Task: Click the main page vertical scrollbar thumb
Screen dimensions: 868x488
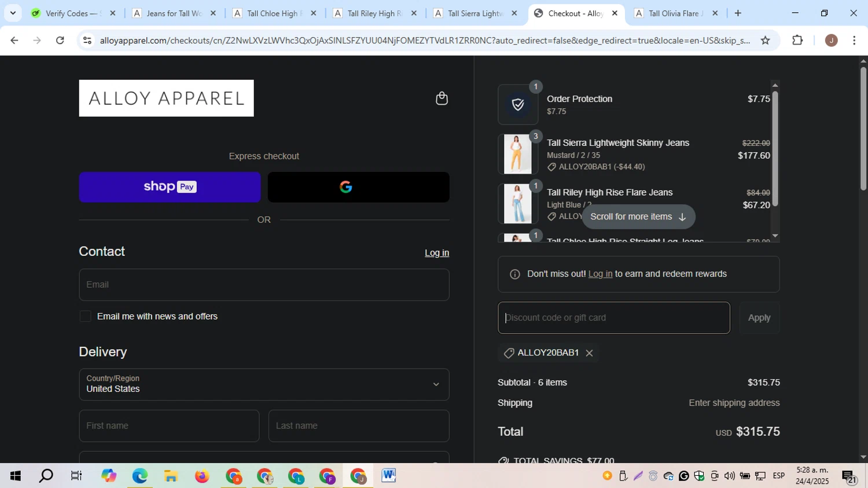Action: tap(863, 129)
